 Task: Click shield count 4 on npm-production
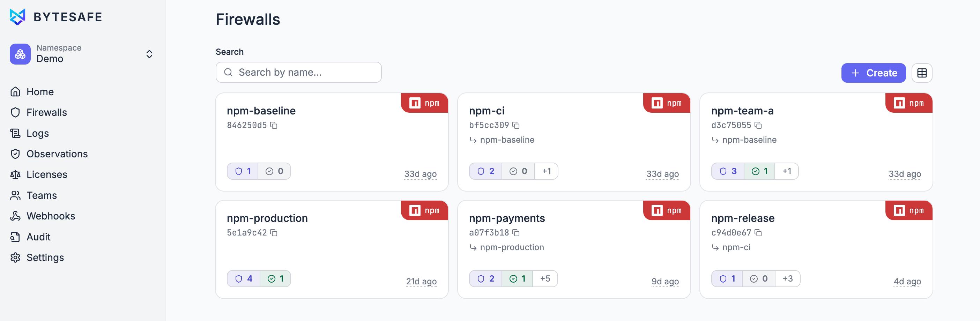click(x=244, y=279)
